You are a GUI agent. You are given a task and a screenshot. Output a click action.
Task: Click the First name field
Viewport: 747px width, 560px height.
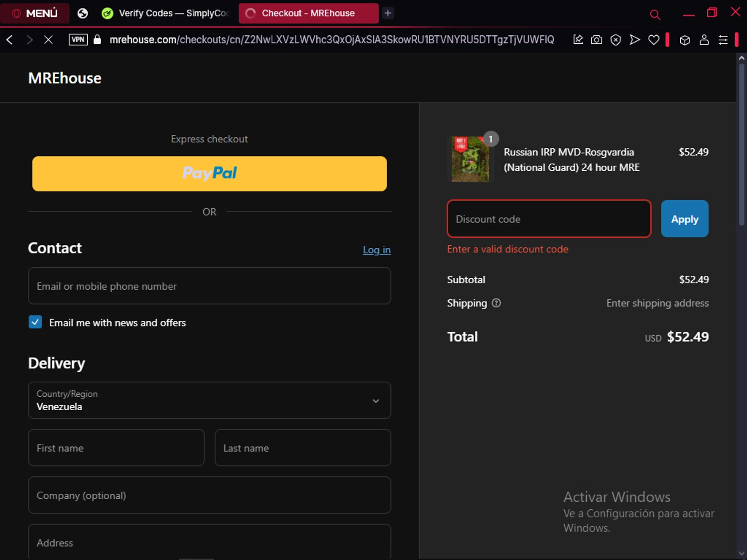(x=116, y=448)
